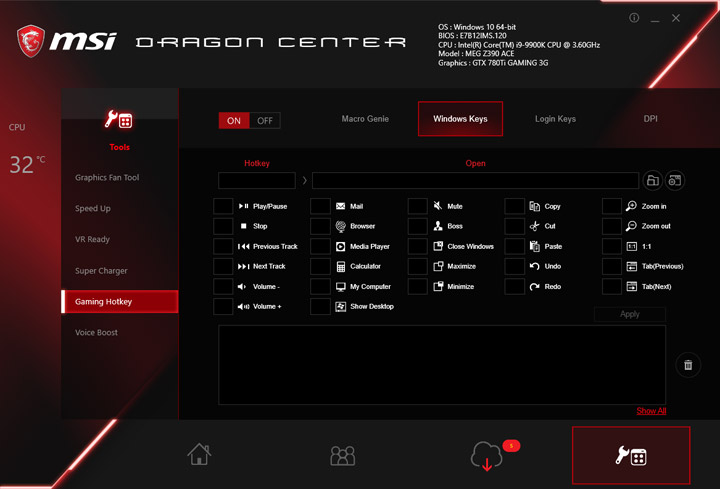Click the Tools wrench icon in sidebar header
The width and height of the screenshot is (720, 489).
click(118, 120)
